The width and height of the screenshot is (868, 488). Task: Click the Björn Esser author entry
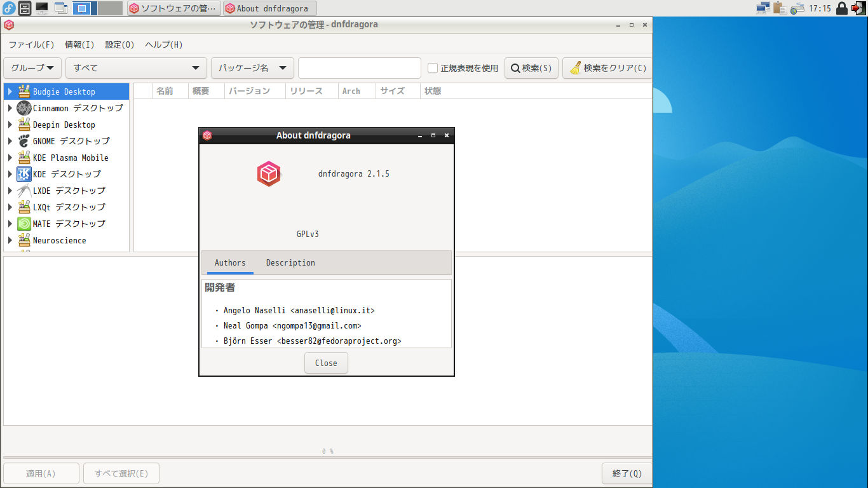point(313,341)
